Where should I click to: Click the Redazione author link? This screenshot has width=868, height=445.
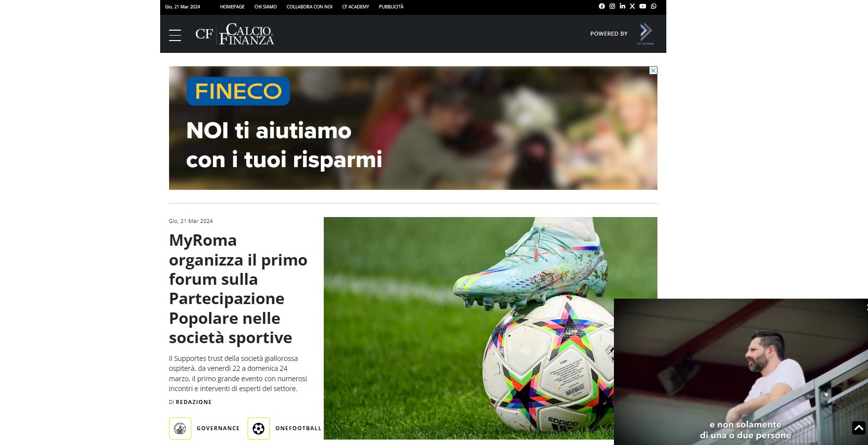tap(194, 402)
